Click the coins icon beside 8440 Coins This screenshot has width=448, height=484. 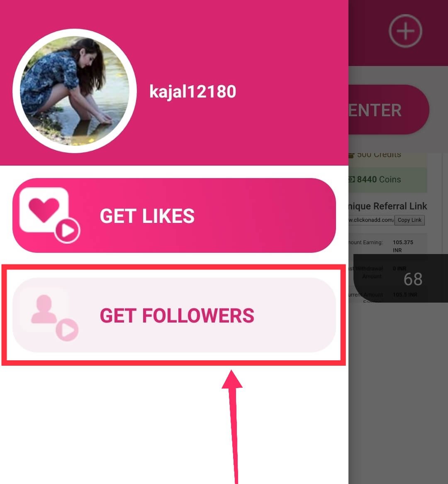point(351,179)
